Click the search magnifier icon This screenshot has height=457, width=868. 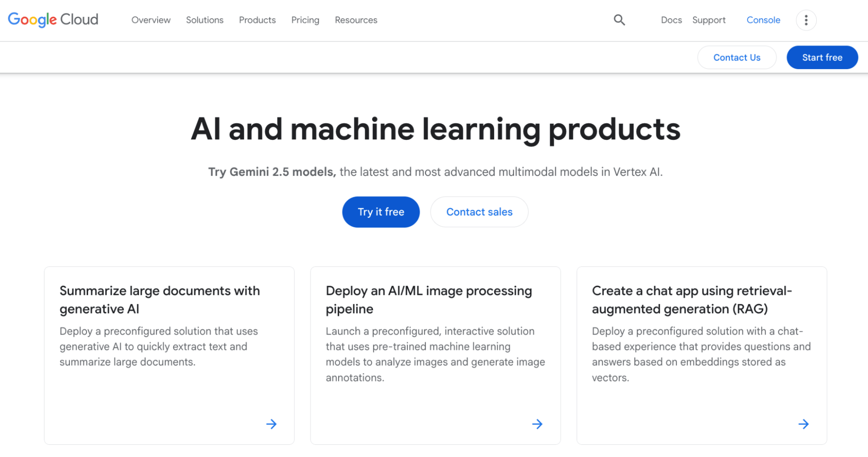pyautogui.click(x=619, y=20)
